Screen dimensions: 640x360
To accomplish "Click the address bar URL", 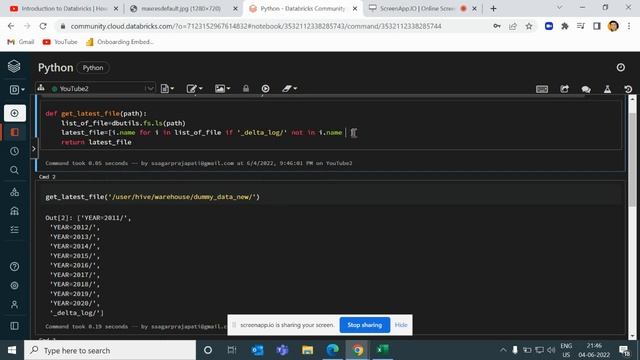I will click(x=256, y=26).
